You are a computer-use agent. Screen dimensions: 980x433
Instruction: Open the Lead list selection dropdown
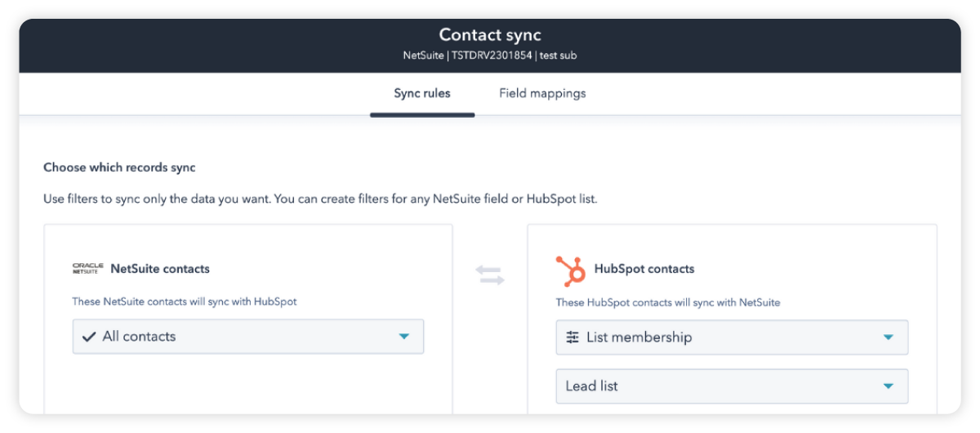click(x=731, y=386)
